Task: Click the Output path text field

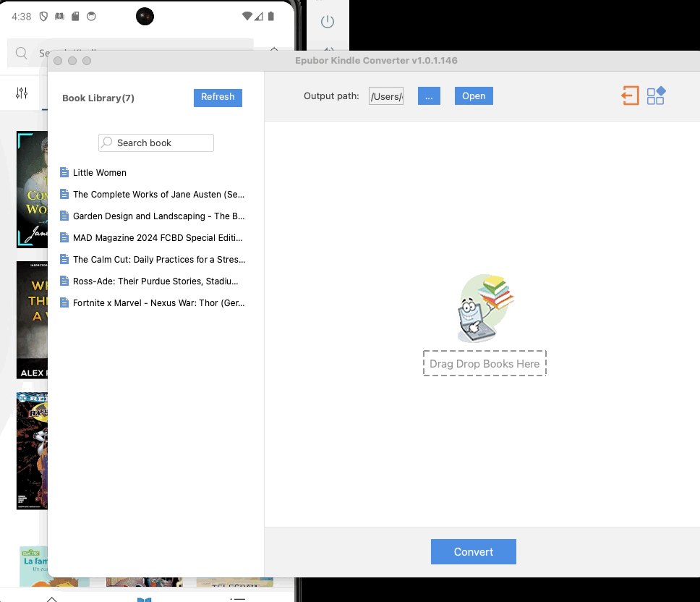Action: (386, 96)
